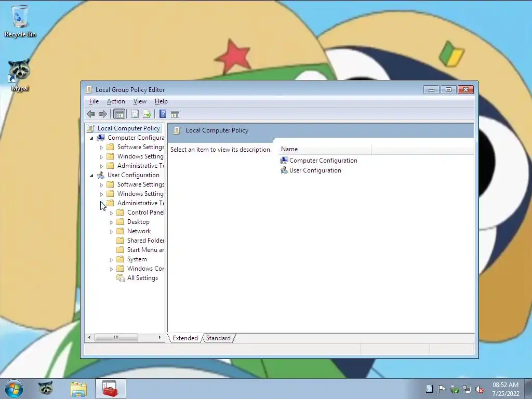Expand Administrative Templates under Computer Configuration
Viewport: 532px width, 399px height.
[101, 166]
